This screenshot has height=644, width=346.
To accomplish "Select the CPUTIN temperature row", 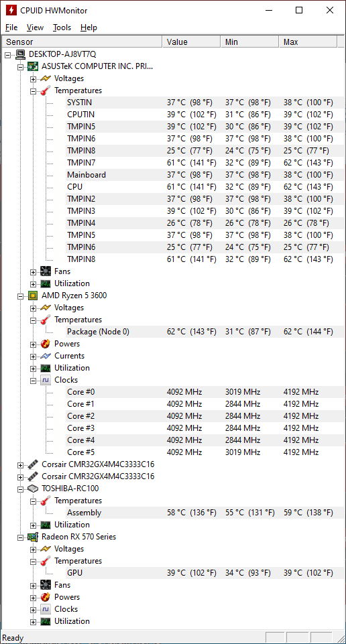I will [205, 115].
